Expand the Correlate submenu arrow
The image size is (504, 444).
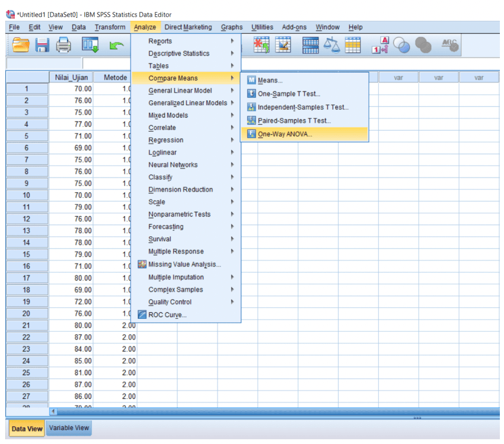pyautogui.click(x=232, y=128)
